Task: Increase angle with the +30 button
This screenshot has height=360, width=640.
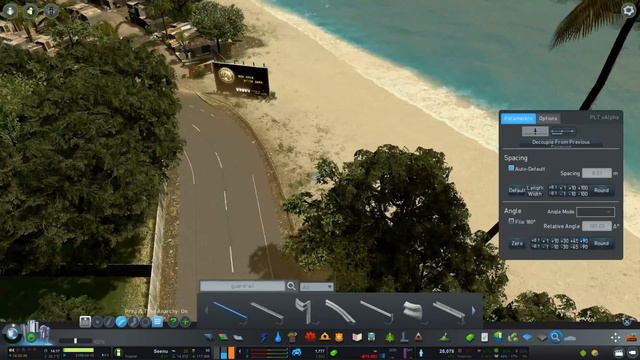Action: point(565,240)
